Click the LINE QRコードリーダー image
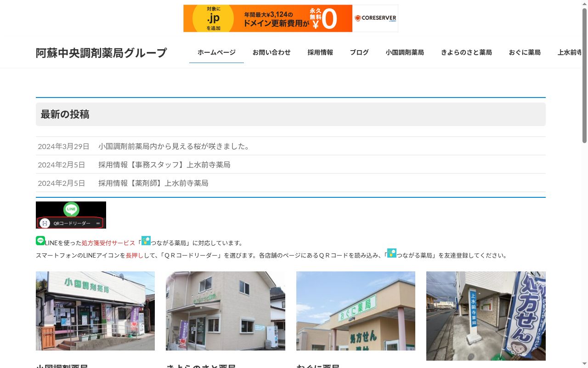 pos(71,215)
